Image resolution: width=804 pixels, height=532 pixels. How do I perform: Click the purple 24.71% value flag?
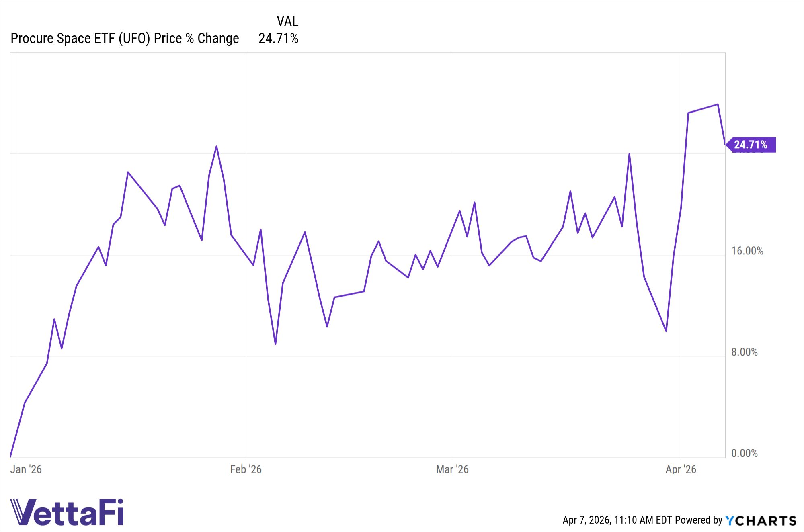click(751, 145)
